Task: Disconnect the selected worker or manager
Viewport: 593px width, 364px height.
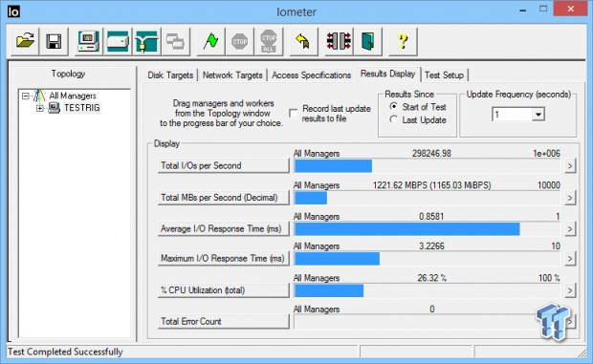Action: pyautogui.click(x=339, y=41)
